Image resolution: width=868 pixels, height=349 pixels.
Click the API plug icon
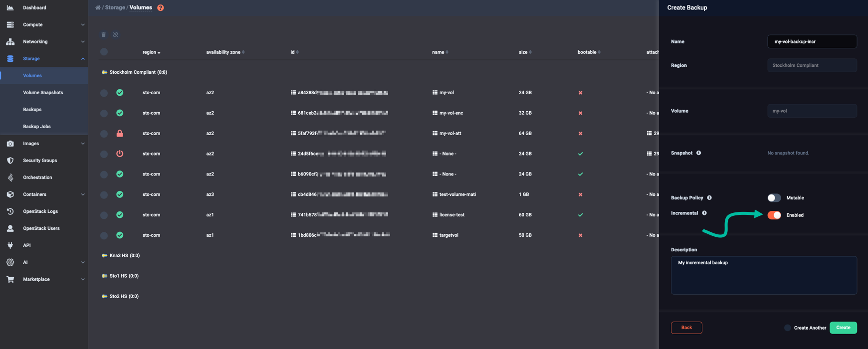[10, 245]
